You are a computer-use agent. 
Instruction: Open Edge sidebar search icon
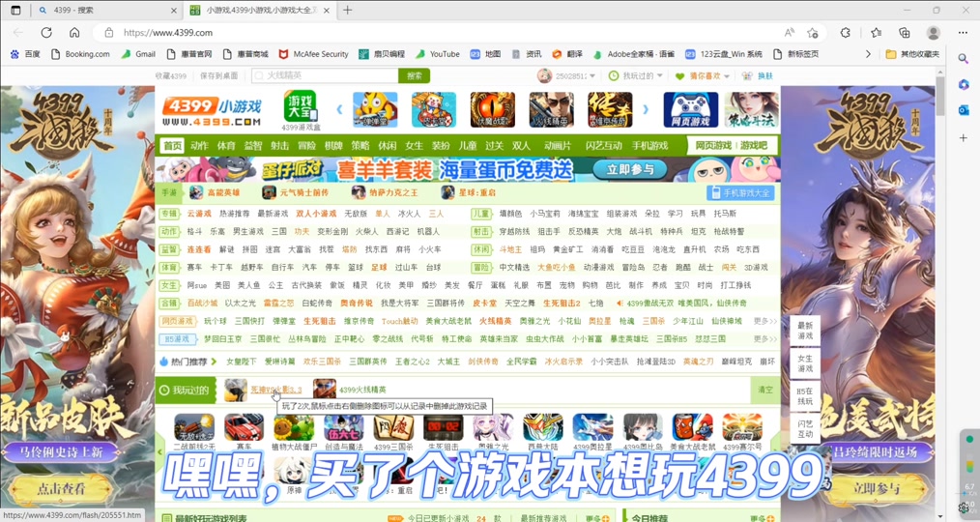point(964,58)
